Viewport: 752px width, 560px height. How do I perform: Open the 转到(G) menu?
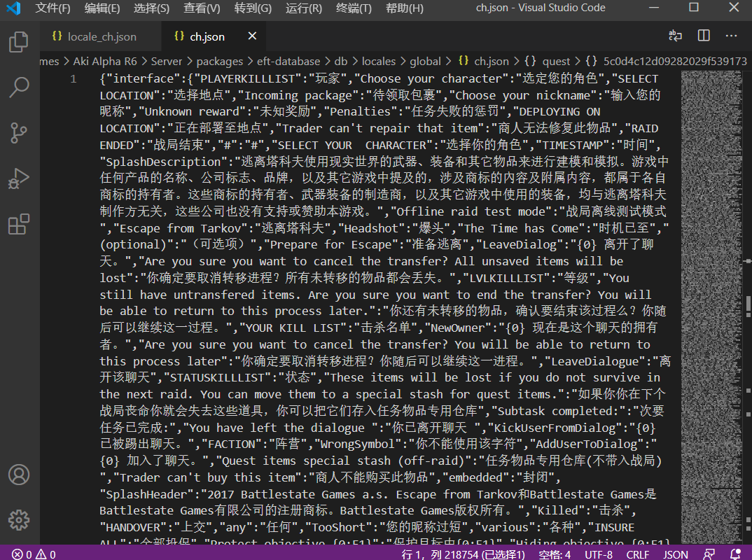[x=253, y=8]
